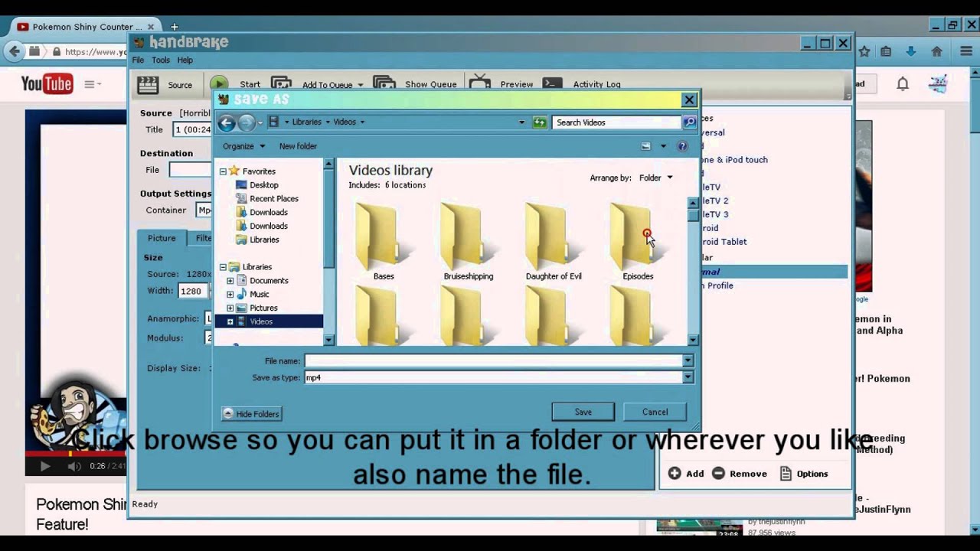Click New folder in the dialog toolbar
Screen dimensions: 980x551
pyautogui.click(x=298, y=146)
